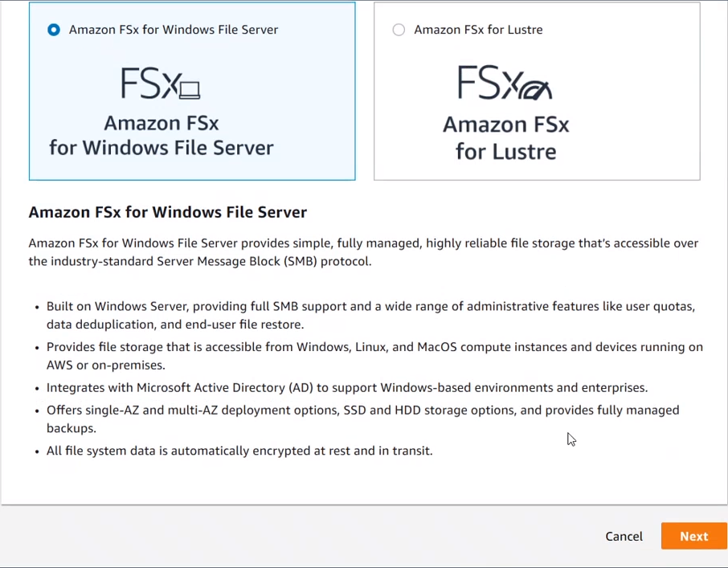Viewport: 728px width, 568px height.
Task: Click the 'Amazon FSx for Windows File Server' radio label
Action: pyautogui.click(x=174, y=30)
